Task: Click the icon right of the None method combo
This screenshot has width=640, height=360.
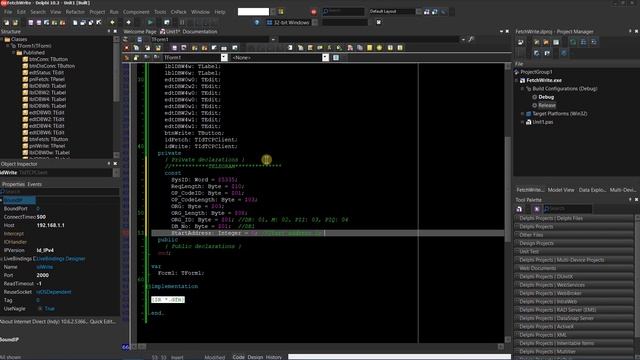Action: [x=336, y=58]
